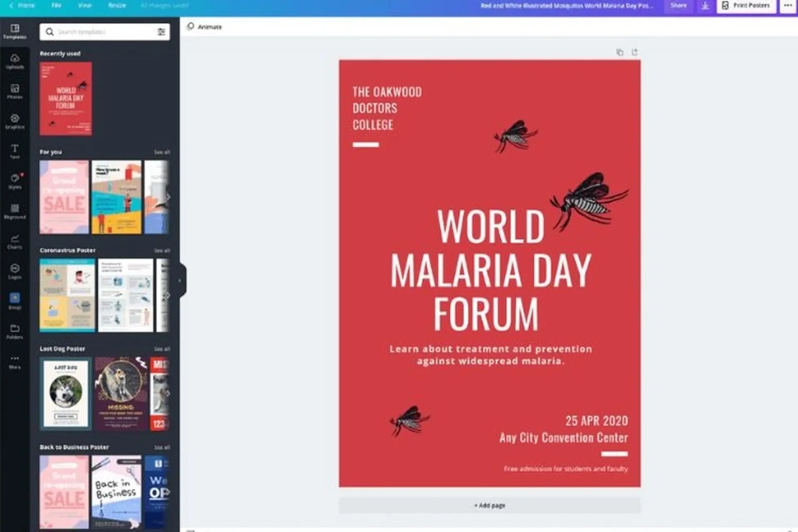Open the Folders panel

point(15,331)
